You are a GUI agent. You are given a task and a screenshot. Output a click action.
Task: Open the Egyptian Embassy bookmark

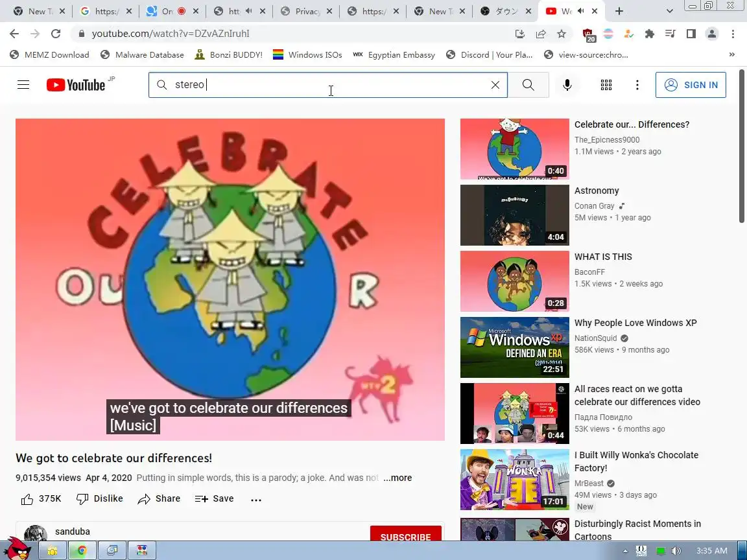(394, 54)
